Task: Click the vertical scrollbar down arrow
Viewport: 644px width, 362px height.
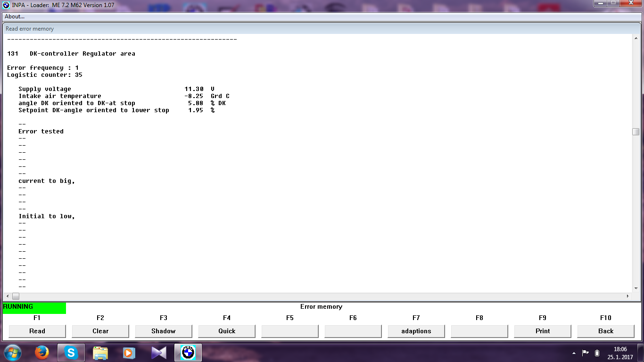Action: pos(636,288)
